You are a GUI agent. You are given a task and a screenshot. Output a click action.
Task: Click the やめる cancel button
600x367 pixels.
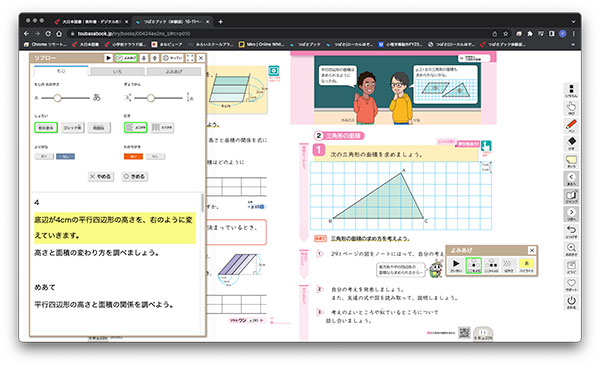point(101,176)
